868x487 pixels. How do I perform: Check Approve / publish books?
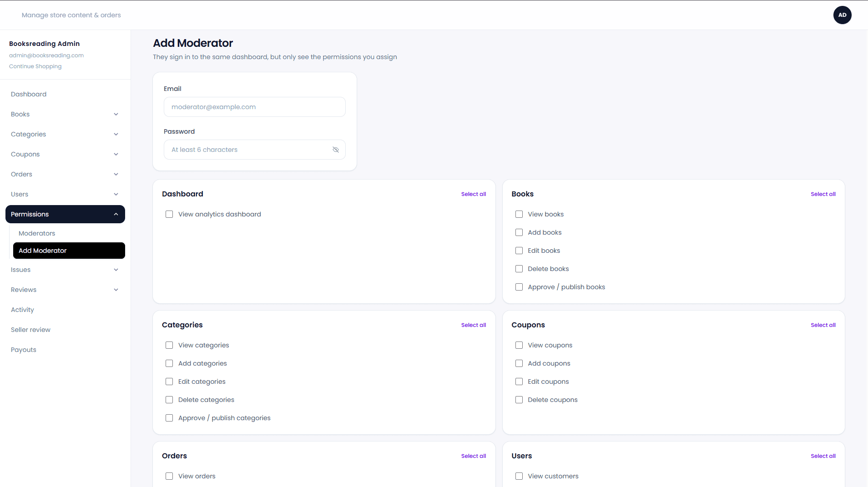(x=519, y=287)
